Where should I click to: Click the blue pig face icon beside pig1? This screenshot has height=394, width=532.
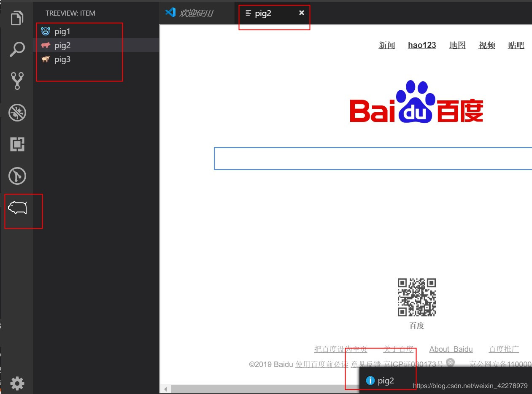click(x=46, y=31)
